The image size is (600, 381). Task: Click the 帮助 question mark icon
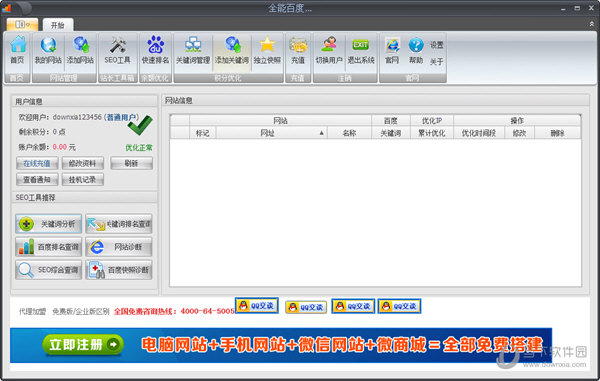(416, 50)
